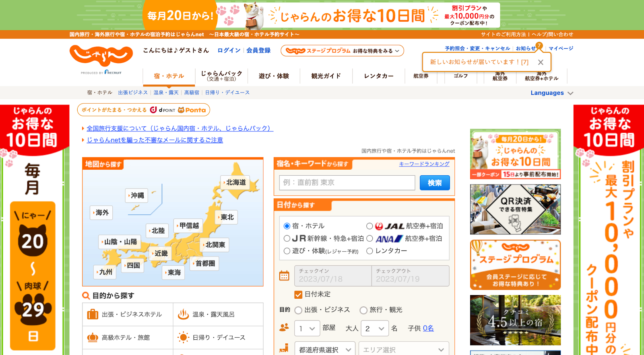Open the 海外航空券+ホテル tab
The width and height of the screenshot is (644, 355).
(x=541, y=76)
